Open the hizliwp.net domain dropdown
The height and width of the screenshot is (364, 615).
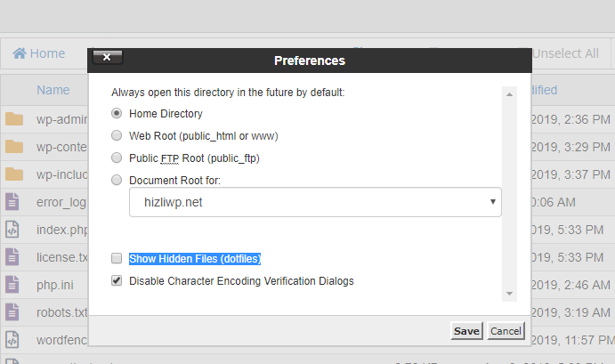[315, 202]
